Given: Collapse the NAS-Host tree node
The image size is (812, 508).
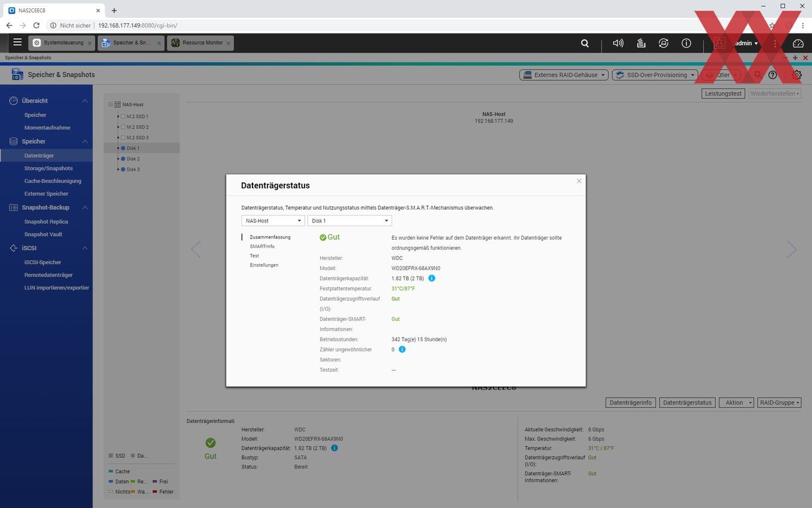Looking at the screenshot, I should click(x=110, y=105).
